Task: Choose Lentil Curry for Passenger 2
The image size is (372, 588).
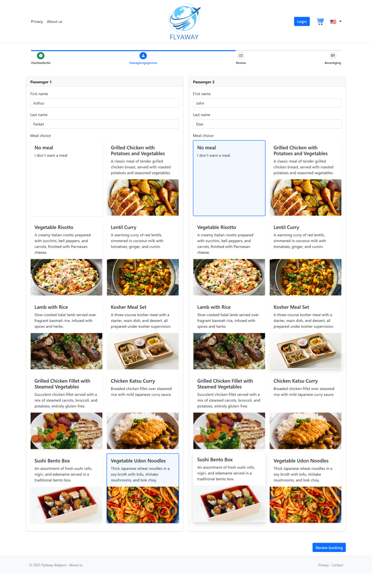Action: pyautogui.click(x=306, y=258)
